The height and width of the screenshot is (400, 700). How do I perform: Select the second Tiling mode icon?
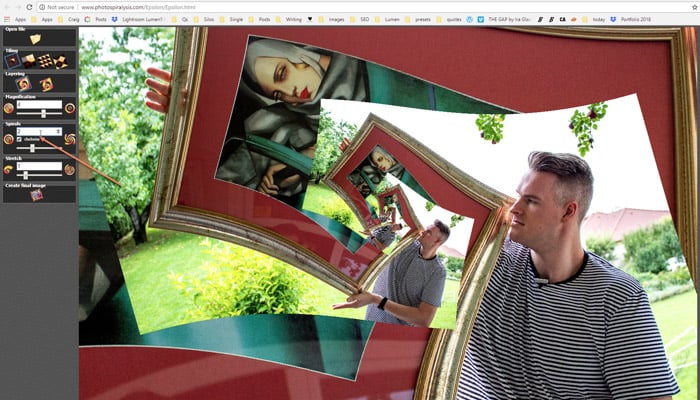29,61
